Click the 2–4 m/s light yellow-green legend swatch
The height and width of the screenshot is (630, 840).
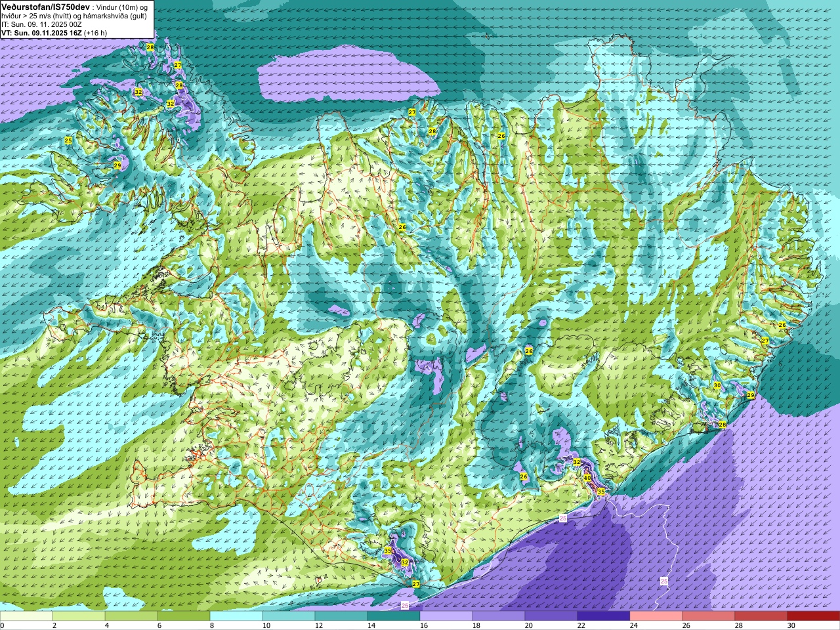79,616
